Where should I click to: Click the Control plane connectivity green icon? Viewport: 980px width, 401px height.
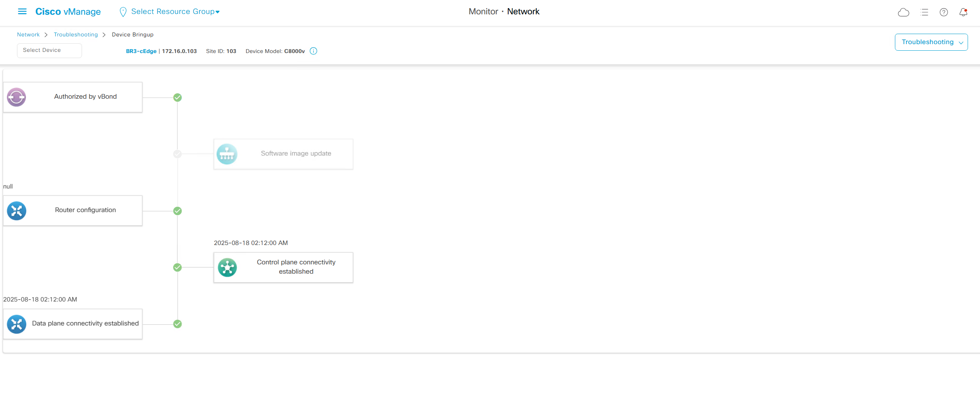(x=227, y=267)
